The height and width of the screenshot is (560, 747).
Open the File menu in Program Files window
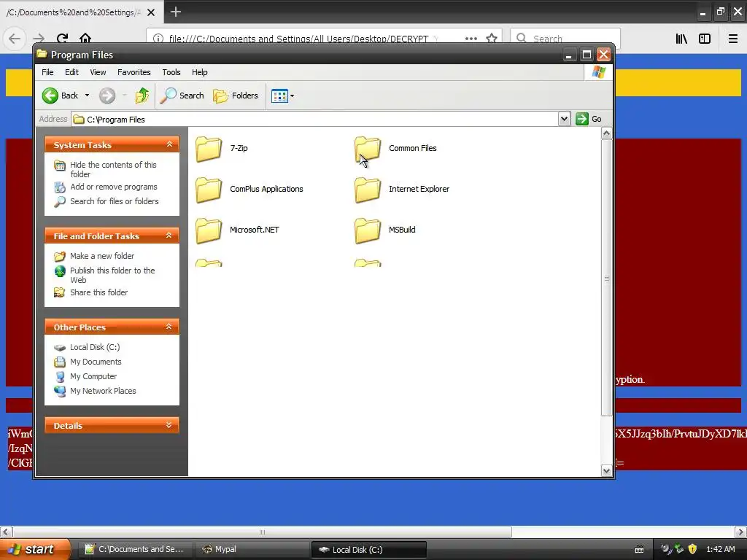(x=47, y=72)
